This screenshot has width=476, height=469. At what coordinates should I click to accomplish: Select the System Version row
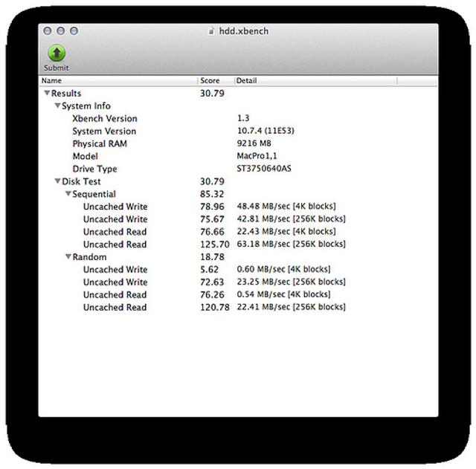pos(238,131)
